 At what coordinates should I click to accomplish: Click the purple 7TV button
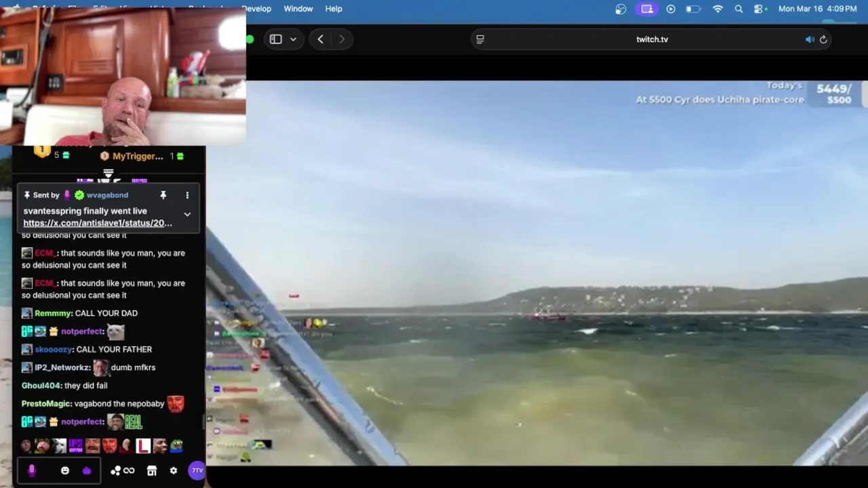click(197, 470)
